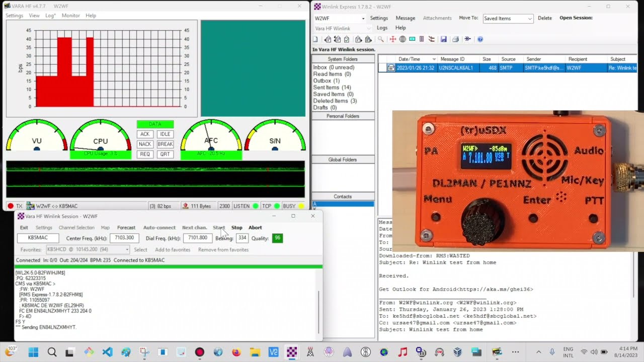This screenshot has height=362, width=644.
Task: Show hidden system tray icons chevron
Action: pos(539,352)
